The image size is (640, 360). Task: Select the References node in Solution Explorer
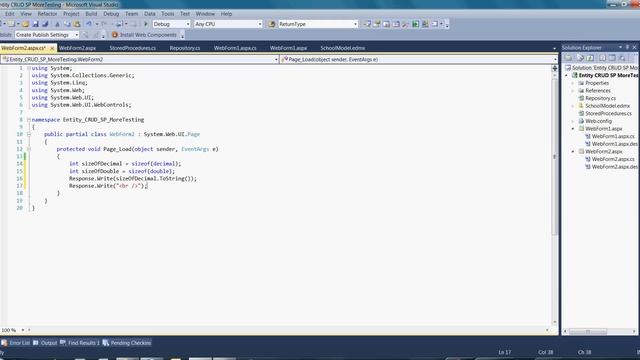click(x=598, y=90)
